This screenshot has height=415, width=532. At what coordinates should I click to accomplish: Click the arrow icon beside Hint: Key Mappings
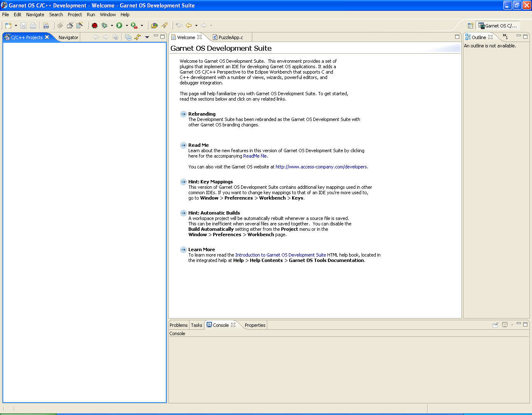click(183, 182)
